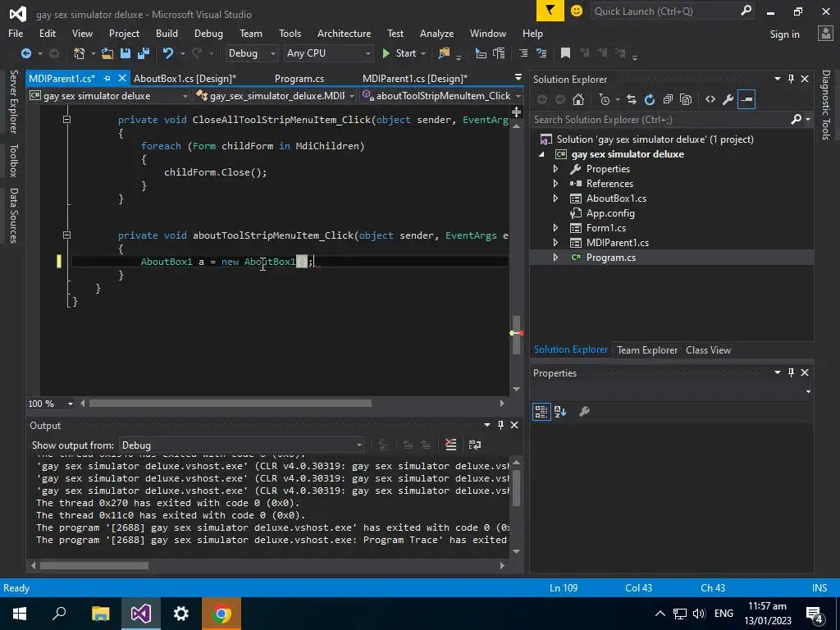Undo the last edit with Undo icon
The width and height of the screenshot is (840, 630).
pyautogui.click(x=168, y=53)
